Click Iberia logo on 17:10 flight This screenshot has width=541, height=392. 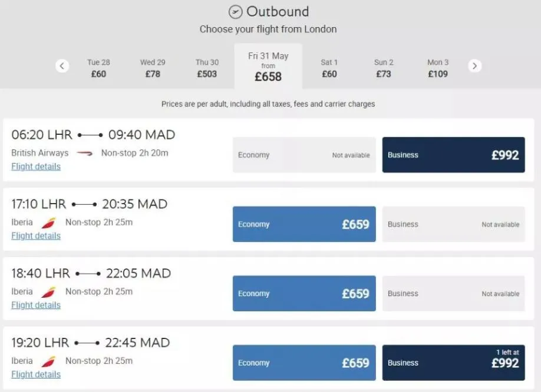coord(49,223)
